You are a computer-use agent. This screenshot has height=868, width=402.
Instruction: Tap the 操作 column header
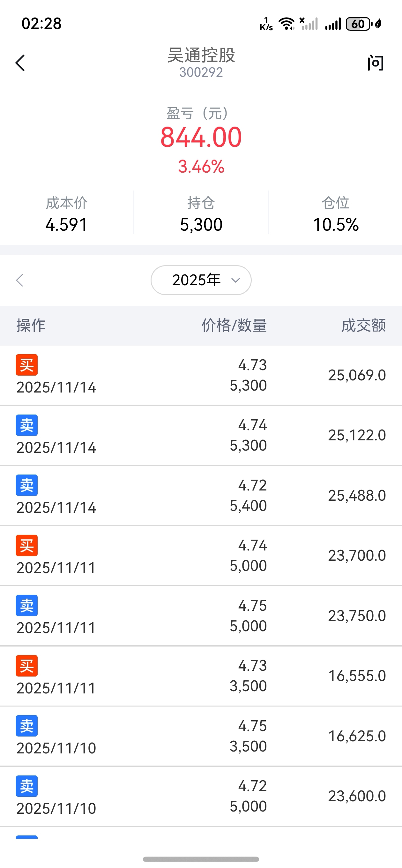coord(31,325)
